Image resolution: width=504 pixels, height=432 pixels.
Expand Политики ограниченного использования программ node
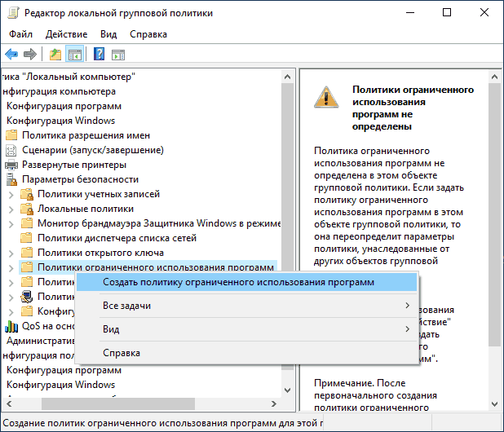click(11, 268)
